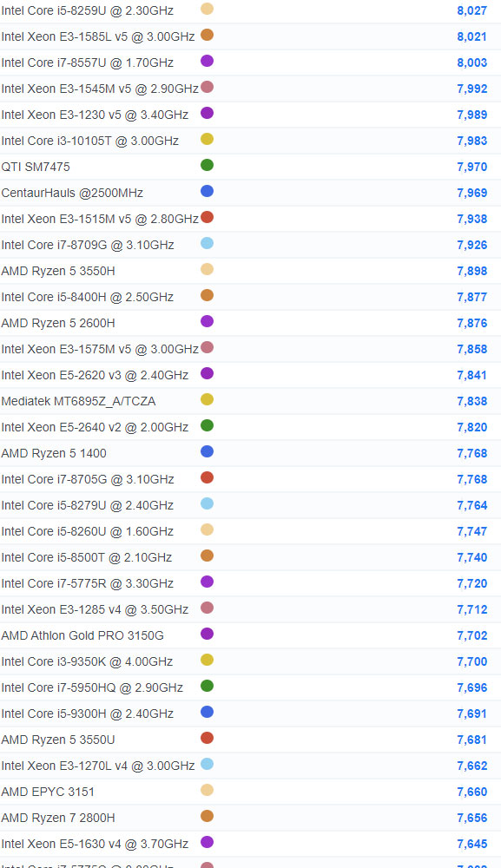Click the 7,656 score value
The image size is (501, 868).
tap(472, 817)
